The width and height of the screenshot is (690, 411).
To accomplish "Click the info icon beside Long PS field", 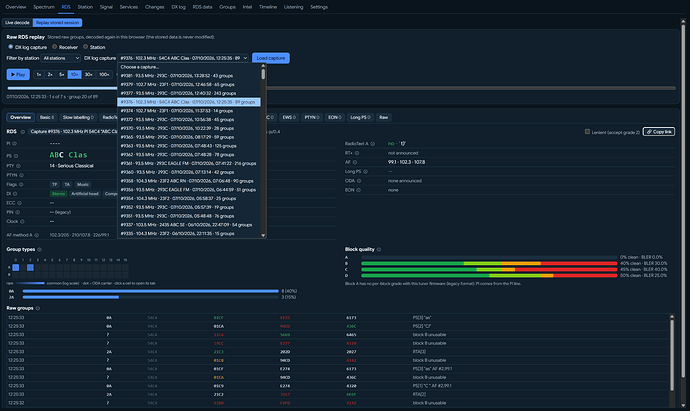I will pos(365,172).
